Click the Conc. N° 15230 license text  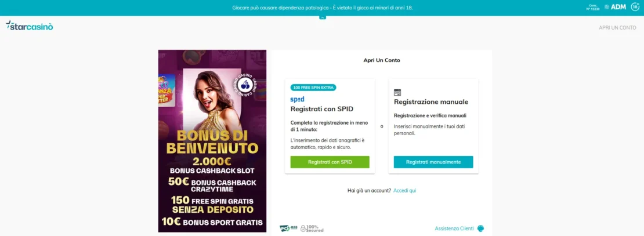(x=593, y=7)
